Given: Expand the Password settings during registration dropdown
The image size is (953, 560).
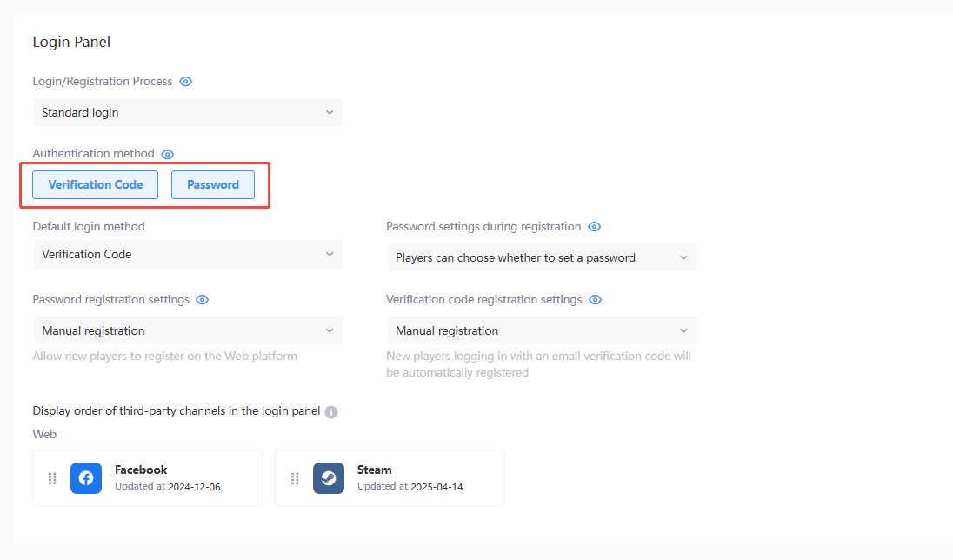Looking at the screenshot, I should pyautogui.click(x=541, y=257).
